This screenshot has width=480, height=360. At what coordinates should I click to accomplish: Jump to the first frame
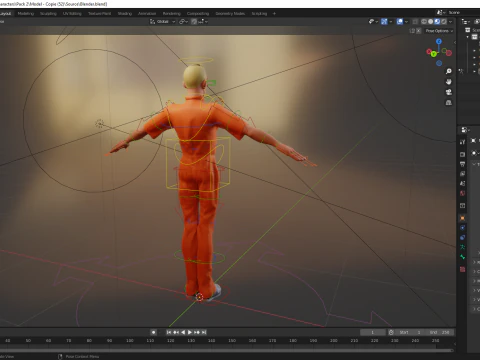[x=169, y=332]
